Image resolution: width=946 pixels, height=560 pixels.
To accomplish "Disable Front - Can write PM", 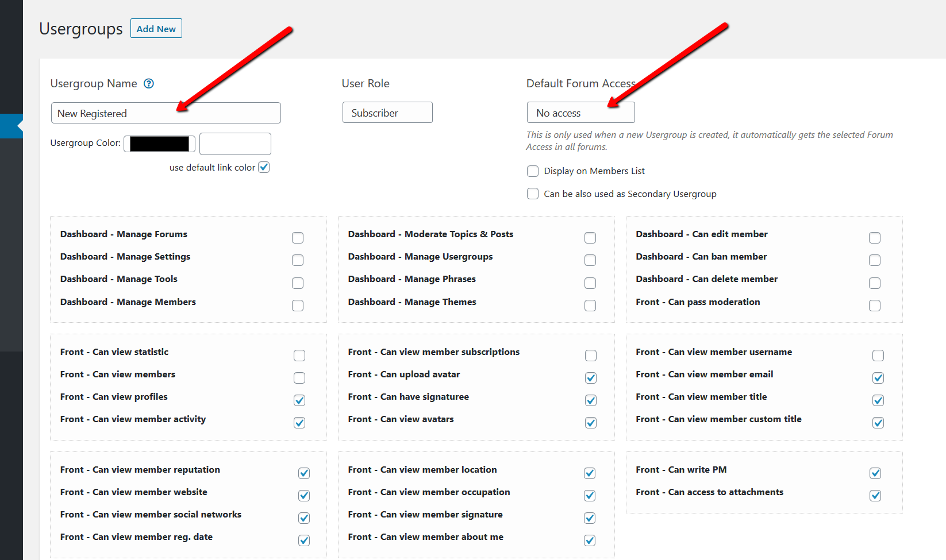I will (x=875, y=473).
